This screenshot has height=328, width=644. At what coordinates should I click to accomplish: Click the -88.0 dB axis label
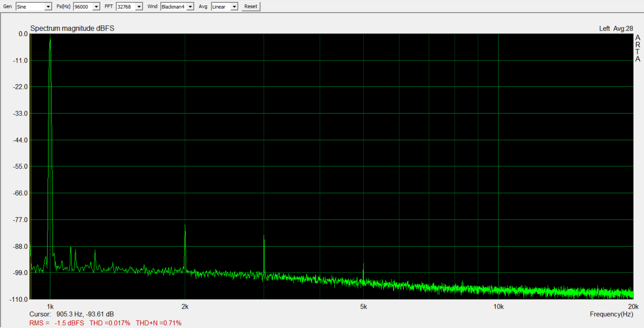pos(20,246)
